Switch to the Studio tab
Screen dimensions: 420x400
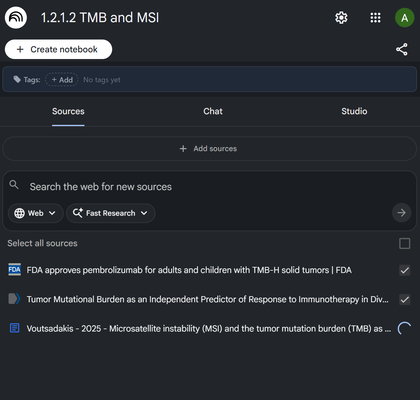coord(354,111)
